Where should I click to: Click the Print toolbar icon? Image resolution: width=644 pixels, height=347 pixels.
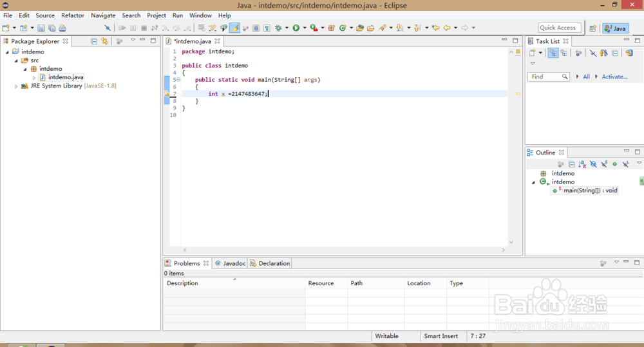[x=62, y=28]
